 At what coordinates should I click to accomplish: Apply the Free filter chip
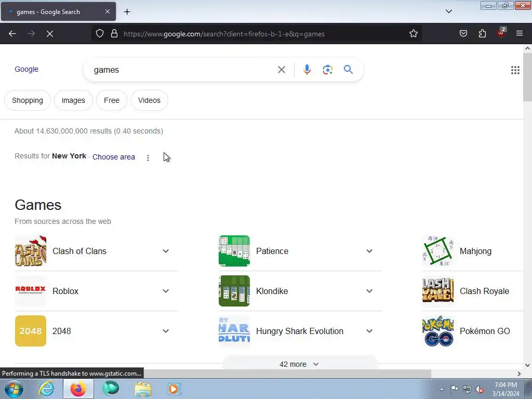click(112, 100)
